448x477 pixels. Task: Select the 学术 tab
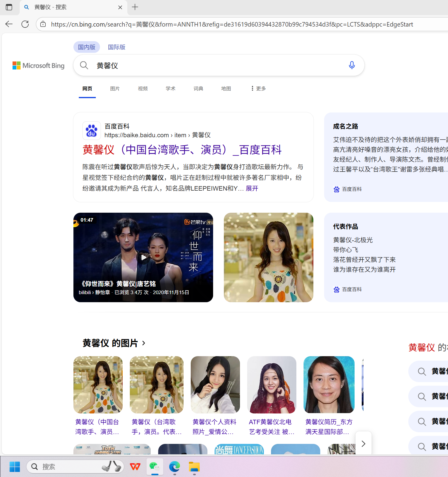tap(170, 89)
